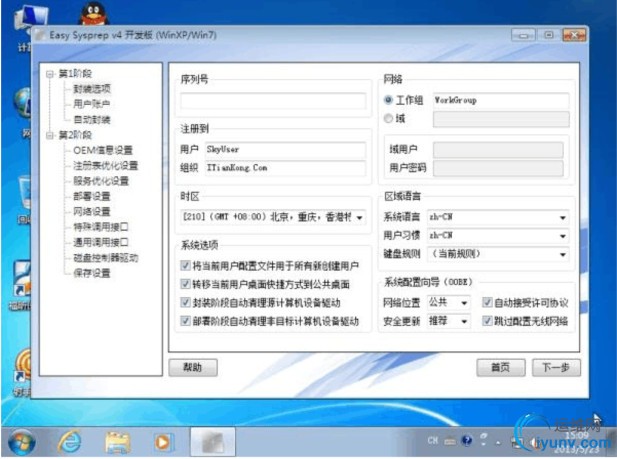The width and height of the screenshot is (617, 459).
Task: Toggle 跳过配置无线网络 checkbox
Action: pyautogui.click(x=487, y=321)
